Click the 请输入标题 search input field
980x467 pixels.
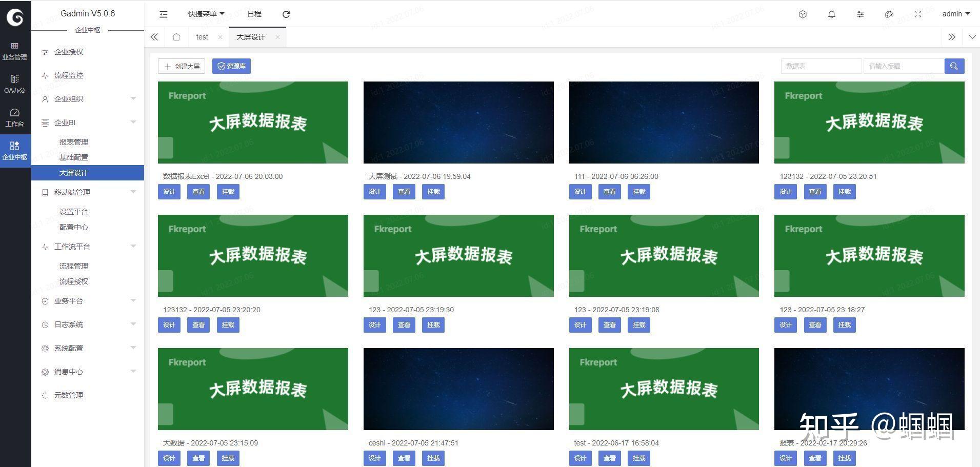coord(904,66)
